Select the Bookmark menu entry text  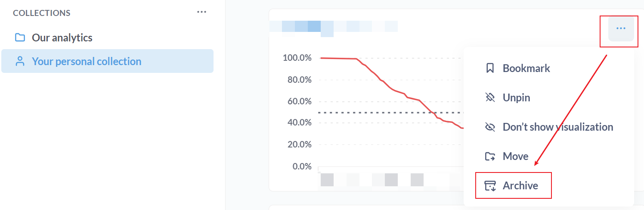tap(526, 68)
